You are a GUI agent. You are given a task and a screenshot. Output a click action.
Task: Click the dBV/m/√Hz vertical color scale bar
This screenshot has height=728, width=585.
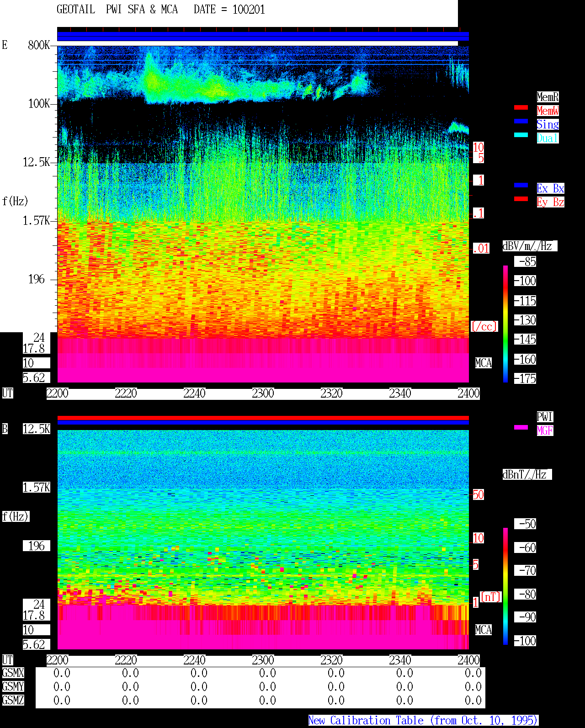click(x=505, y=324)
